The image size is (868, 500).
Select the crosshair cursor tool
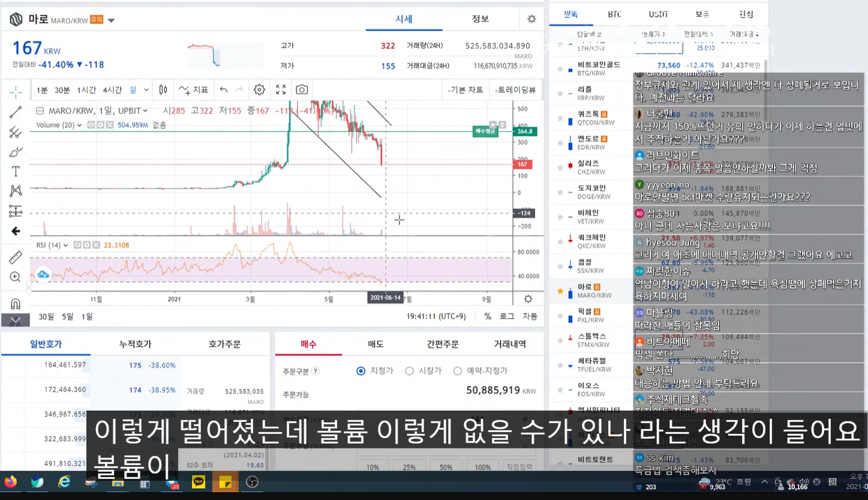point(16,92)
